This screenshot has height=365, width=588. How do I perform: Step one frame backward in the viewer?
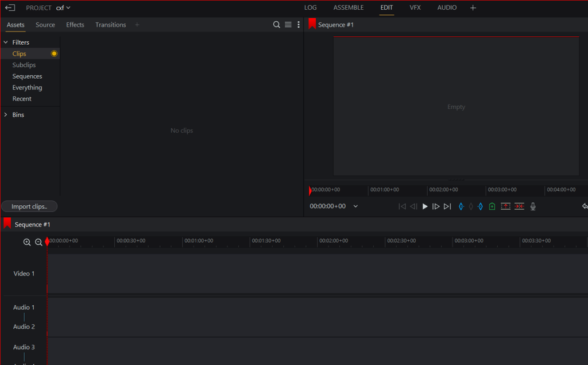413,206
